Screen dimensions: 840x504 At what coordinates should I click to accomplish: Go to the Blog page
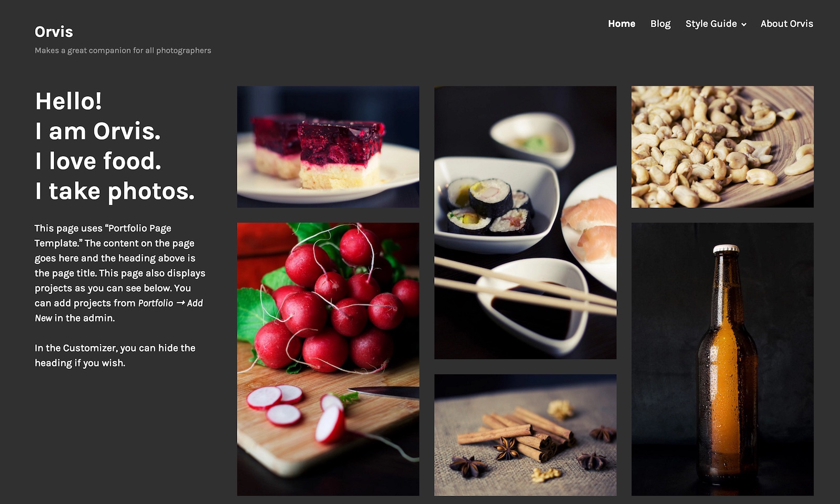[660, 24]
